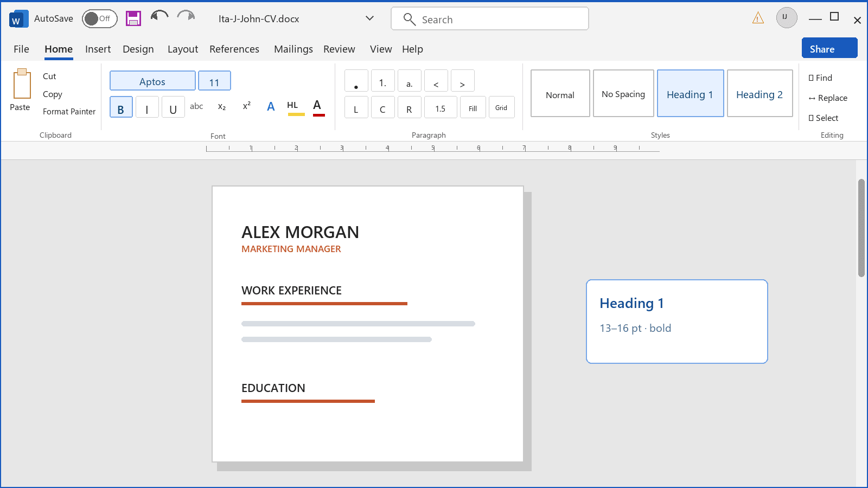Click in the Search box

[490, 18]
